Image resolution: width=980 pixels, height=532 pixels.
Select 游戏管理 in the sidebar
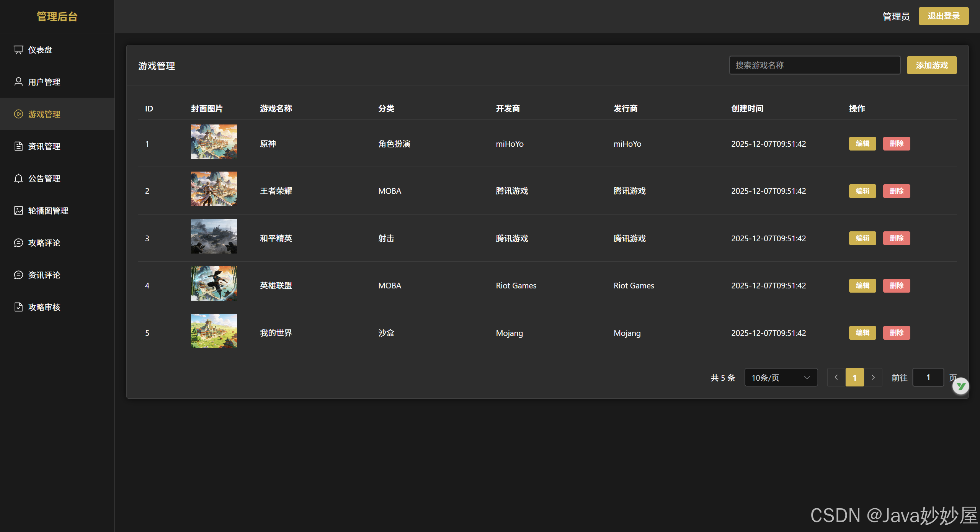[x=44, y=114]
